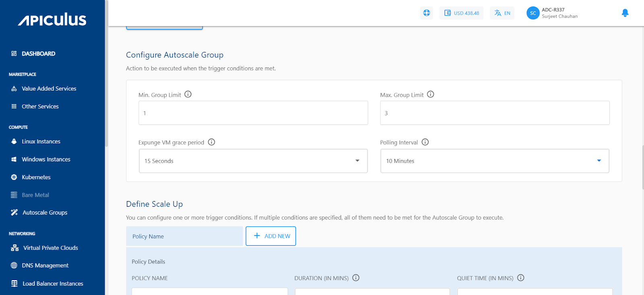
Task: Show info for Max. Group Limit
Action: tap(431, 94)
